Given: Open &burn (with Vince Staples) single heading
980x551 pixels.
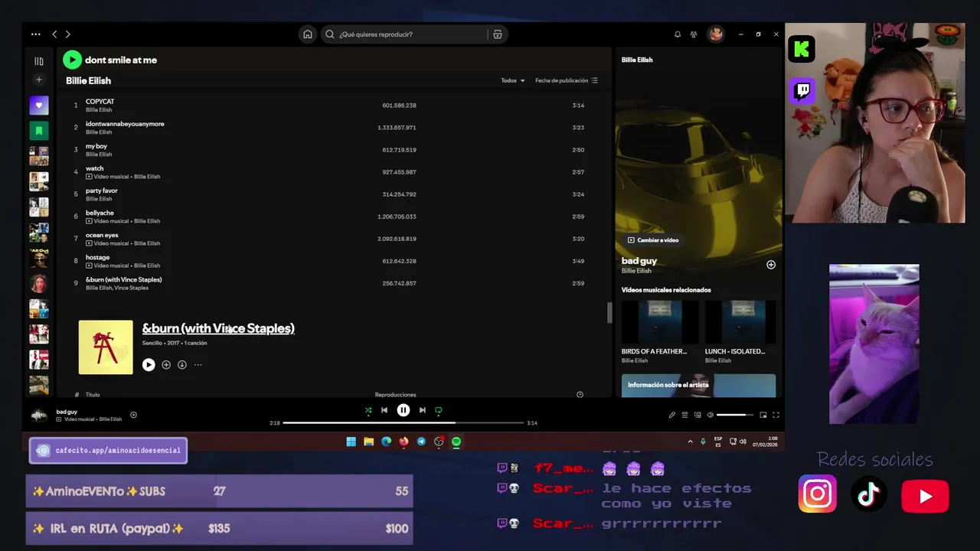Looking at the screenshot, I should click(x=218, y=328).
